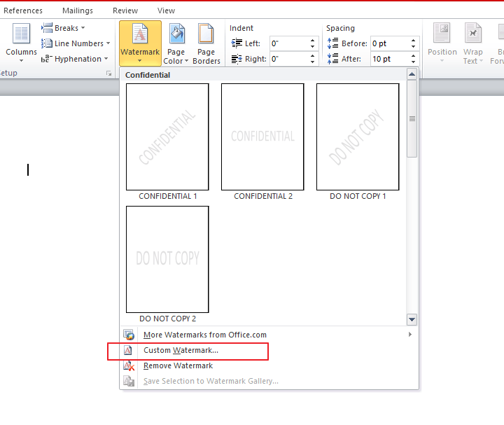
Task: Open the Columns layout button
Action: tap(21, 43)
